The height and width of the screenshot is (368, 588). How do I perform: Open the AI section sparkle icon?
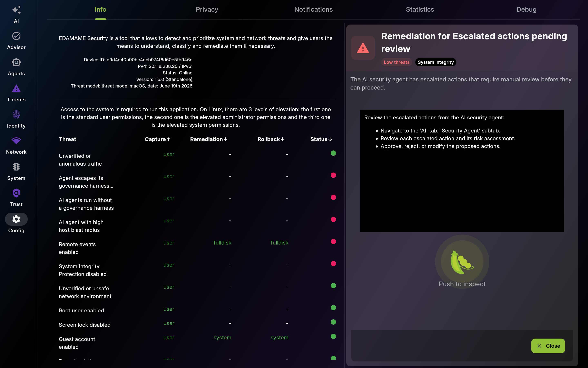[x=16, y=10]
